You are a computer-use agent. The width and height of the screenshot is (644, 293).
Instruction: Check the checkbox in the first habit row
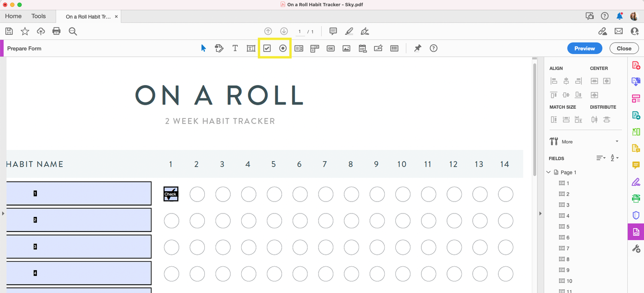tap(171, 194)
